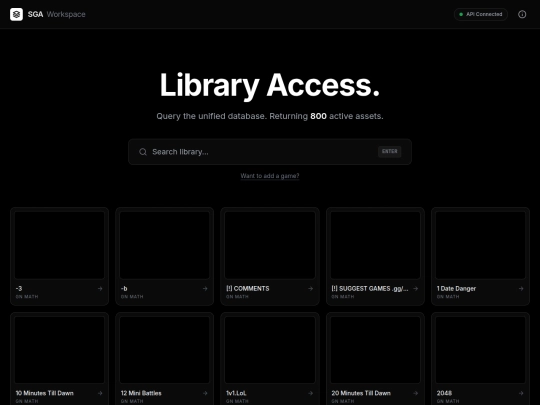Open arrow on [!] COMMENTS card

(x=311, y=289)
